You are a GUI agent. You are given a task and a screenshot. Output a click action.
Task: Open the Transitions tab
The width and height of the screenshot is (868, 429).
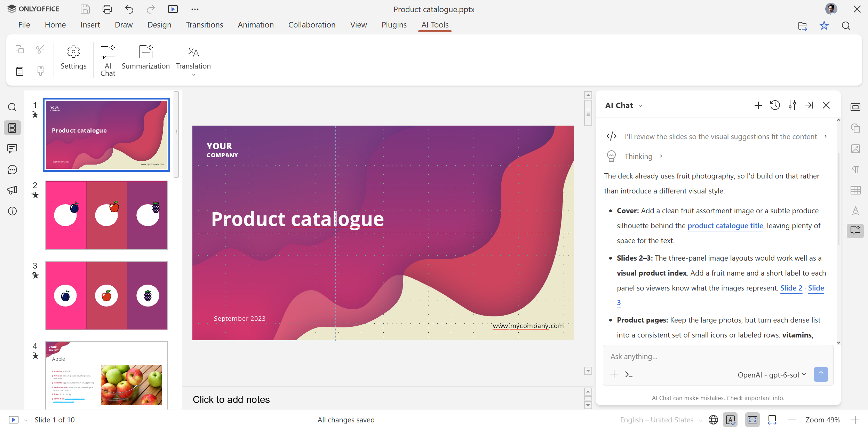(204, 25)
